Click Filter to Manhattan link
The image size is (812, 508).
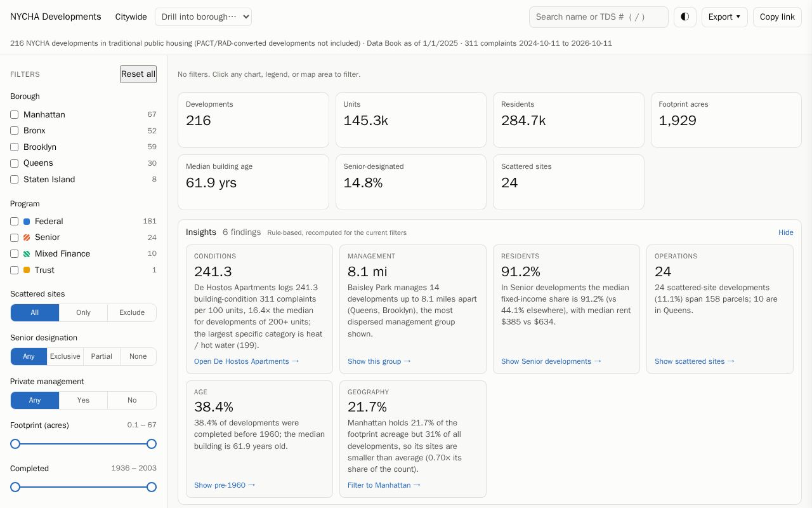coord(384,485)
